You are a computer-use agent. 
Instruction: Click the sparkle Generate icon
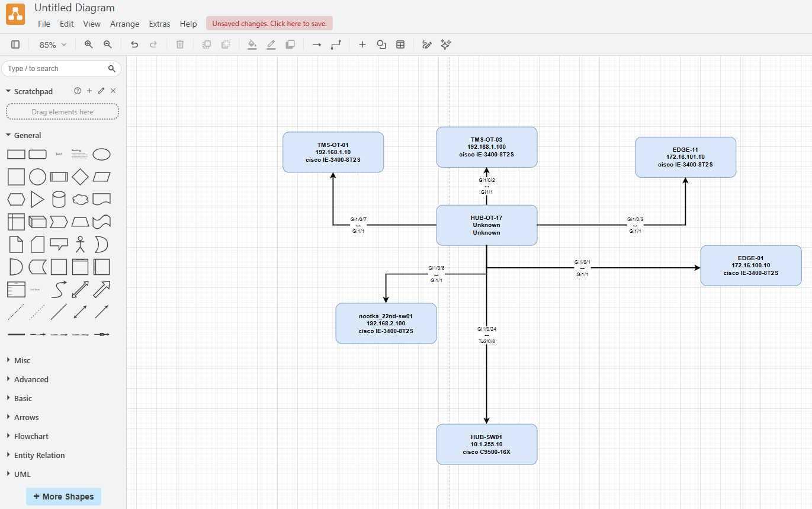pos(446,44)
